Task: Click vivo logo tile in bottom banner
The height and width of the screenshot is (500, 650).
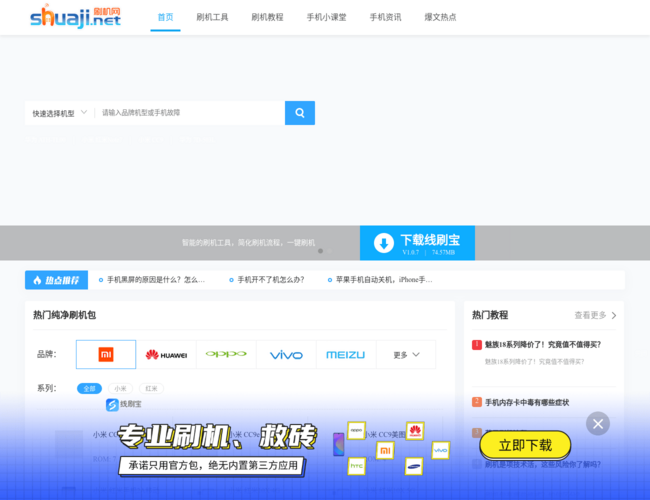Action: (x=440, y=450)
